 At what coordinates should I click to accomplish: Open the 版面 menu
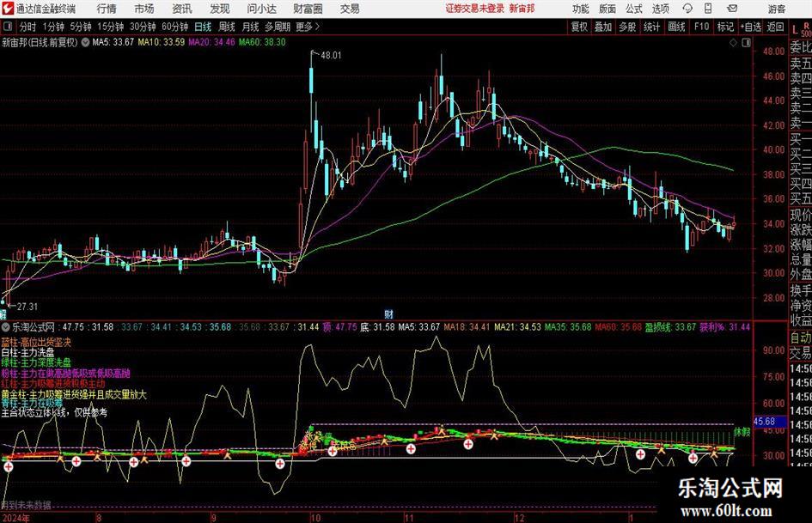click(x=607, y=9)
